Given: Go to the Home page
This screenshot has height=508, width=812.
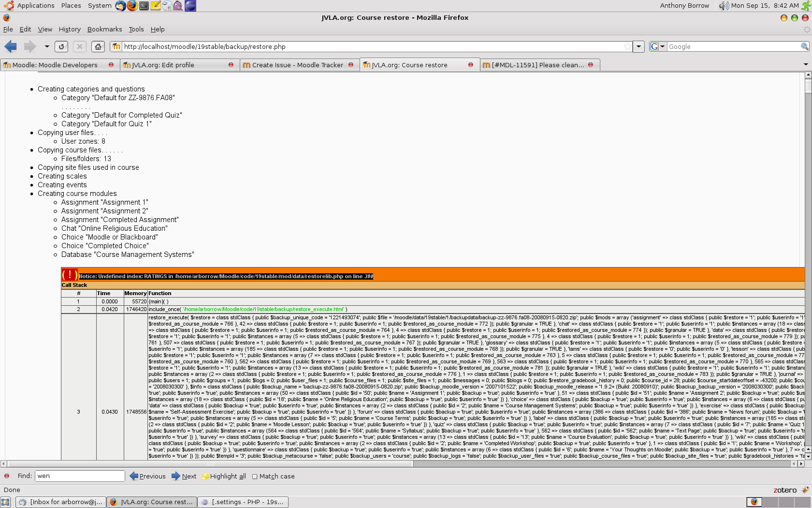Looking at the screenshot, I should [x=98, y=46].
